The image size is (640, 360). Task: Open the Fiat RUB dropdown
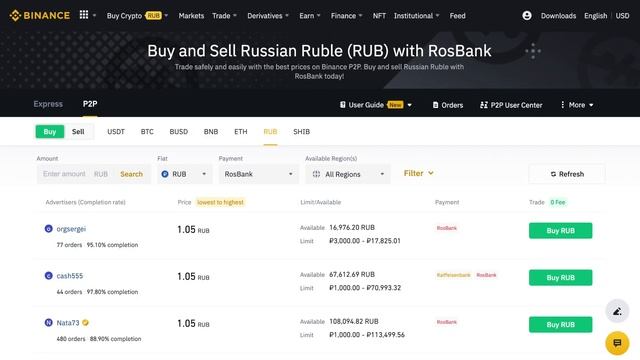click(x=184, y=174)
